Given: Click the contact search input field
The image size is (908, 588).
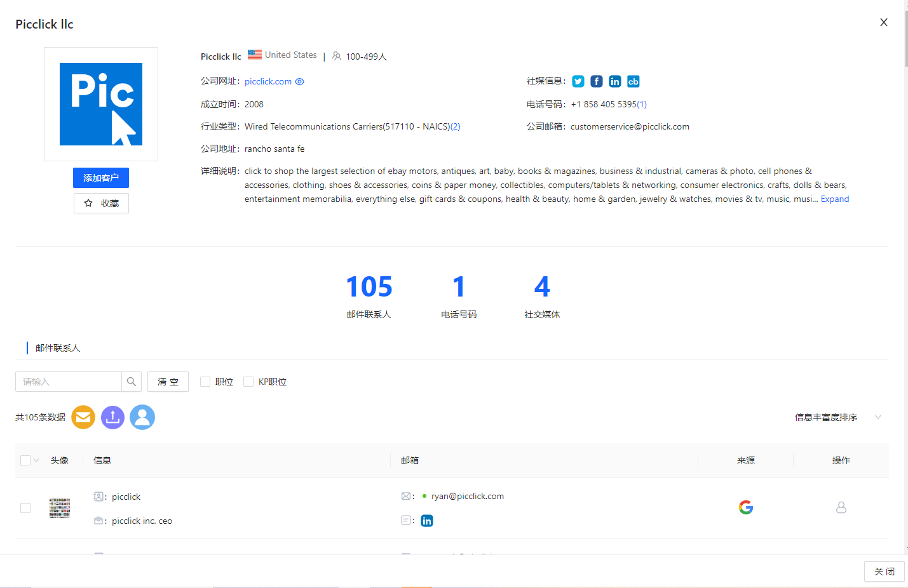Looking at the screenshot, I should [x=69, y=382].
